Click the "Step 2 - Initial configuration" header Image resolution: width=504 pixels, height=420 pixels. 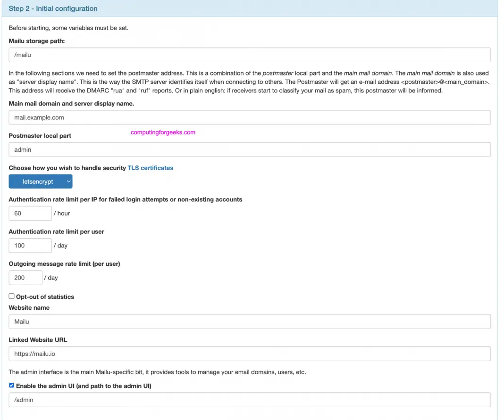pyautogui.click(x=53, y=8)
